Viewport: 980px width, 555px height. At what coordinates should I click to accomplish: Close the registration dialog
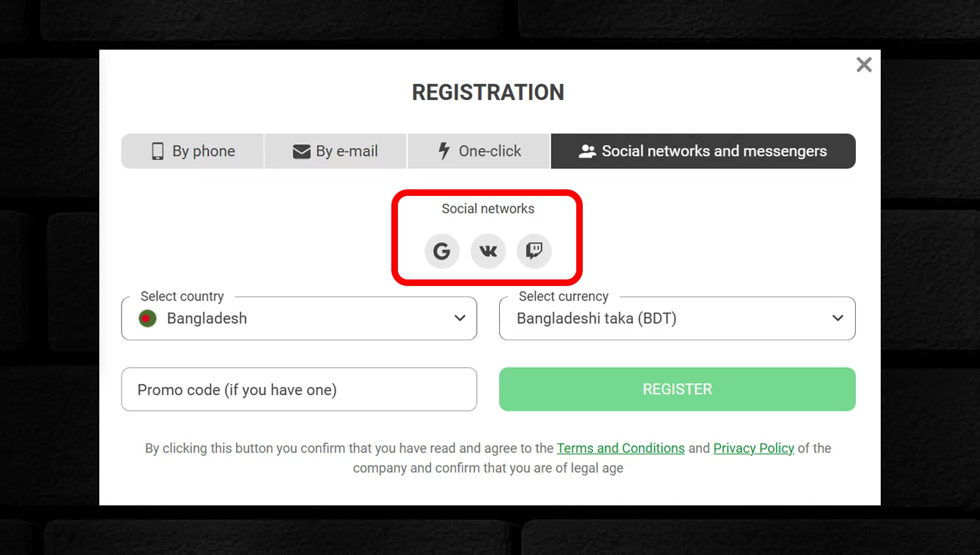[864, 65]
